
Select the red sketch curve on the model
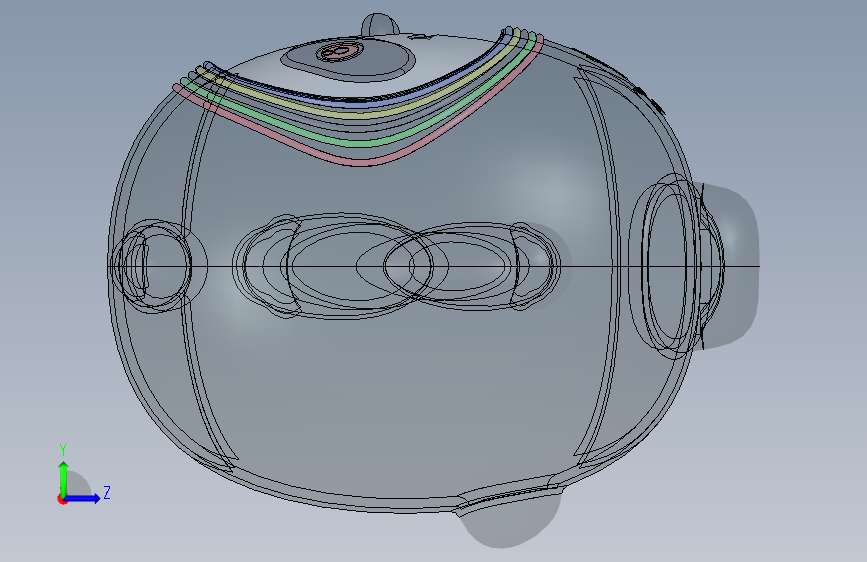point(359,162)
